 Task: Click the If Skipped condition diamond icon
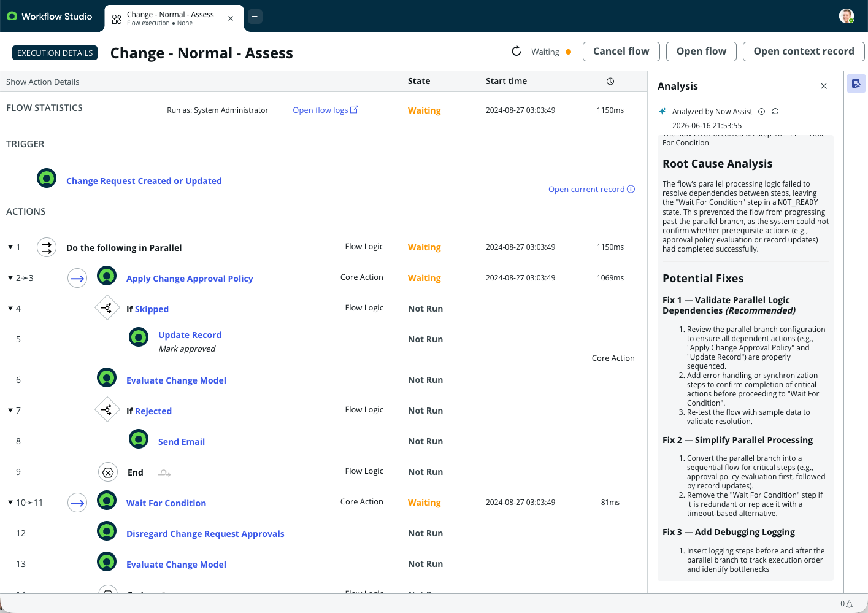(x=107, y=308)
